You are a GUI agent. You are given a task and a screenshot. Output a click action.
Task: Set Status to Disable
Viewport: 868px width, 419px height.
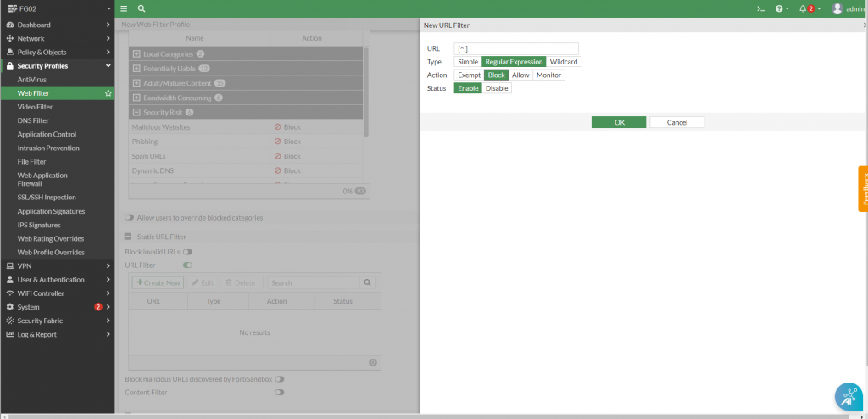point(497,88)
